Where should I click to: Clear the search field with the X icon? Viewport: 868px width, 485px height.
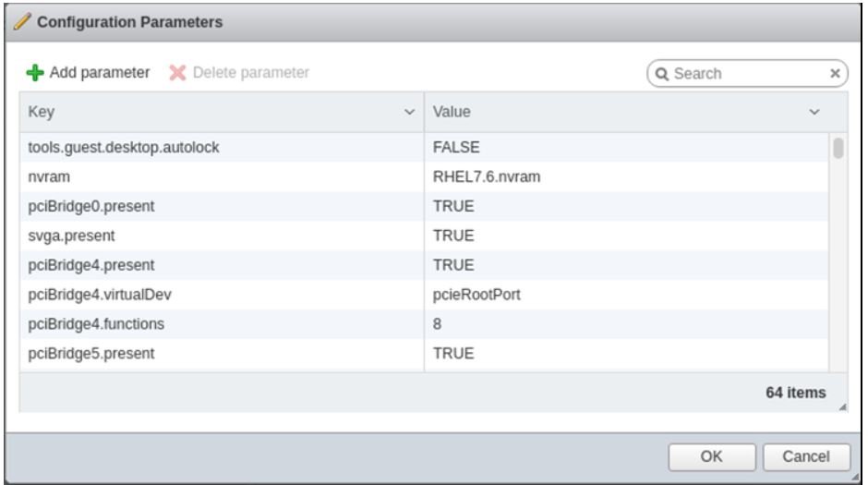coord(836,73)
